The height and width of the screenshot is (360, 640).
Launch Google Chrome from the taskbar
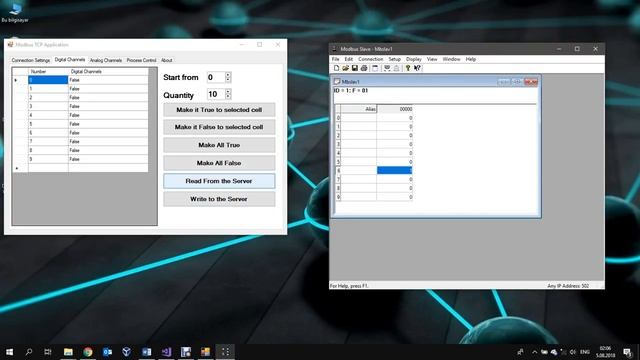(88, 352)
